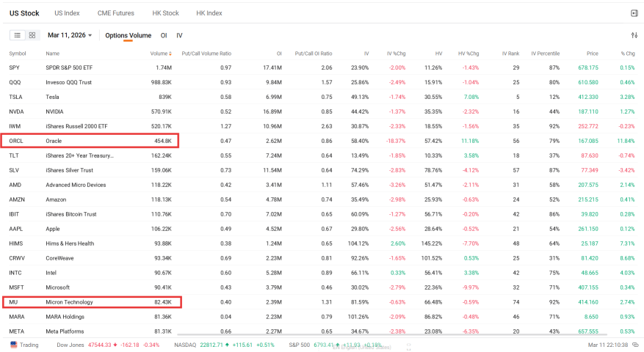Image resolution: width=644 pixels, height=352 pixels.
Task: Open Micron Technology name
Action: (x=70, y=302)
